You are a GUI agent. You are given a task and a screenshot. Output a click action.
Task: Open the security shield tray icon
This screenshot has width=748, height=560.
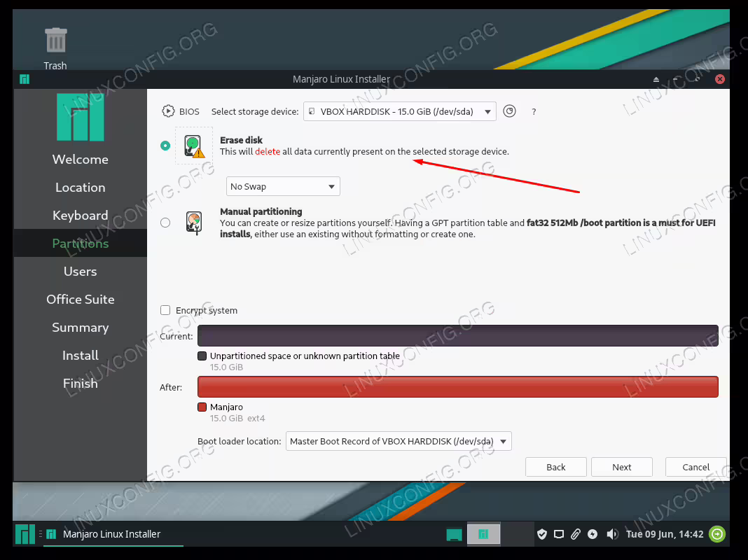tap(542, 534)
